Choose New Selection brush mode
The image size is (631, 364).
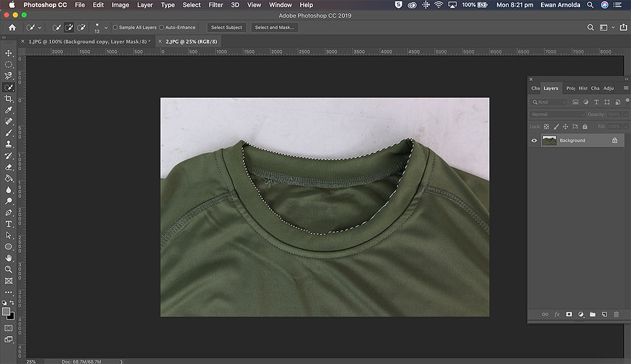tap(57, 27)
